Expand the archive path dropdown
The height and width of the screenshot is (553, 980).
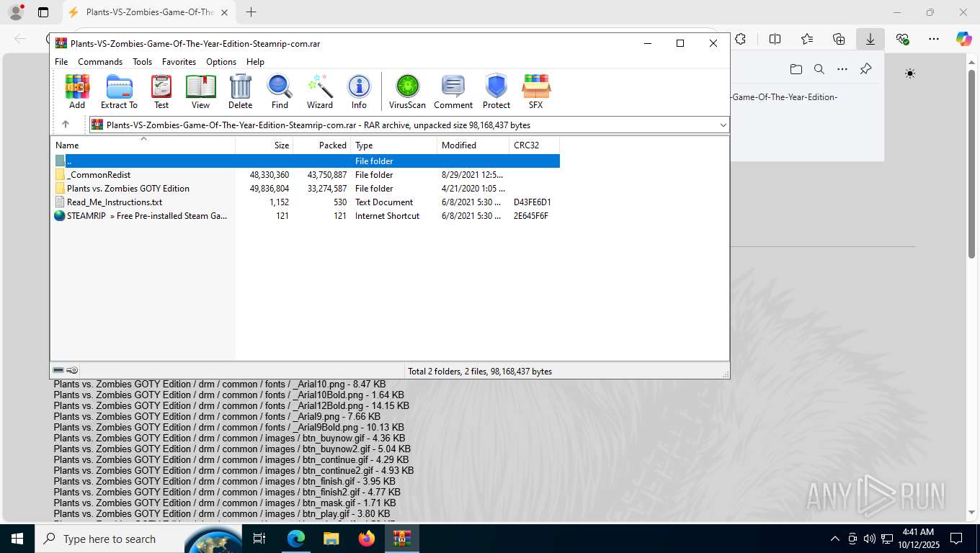pos(723,125)
